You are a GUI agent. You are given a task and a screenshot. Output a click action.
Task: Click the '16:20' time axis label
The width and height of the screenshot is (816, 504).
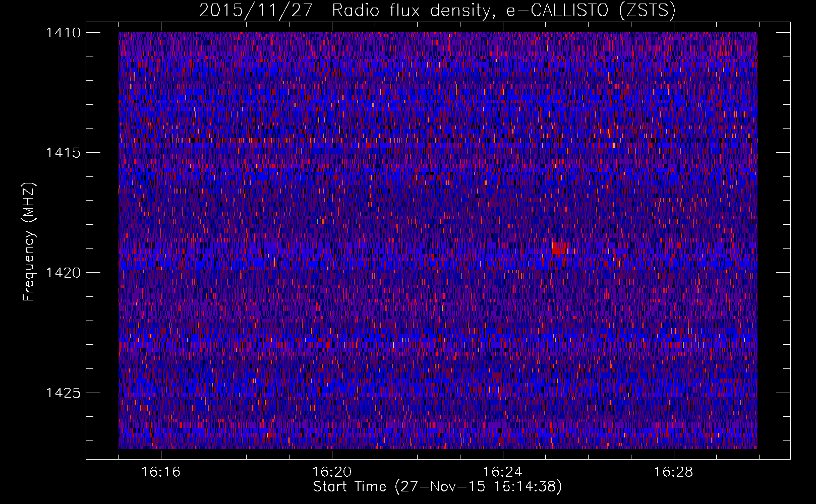pyautogui.click(x=332, y=472)
